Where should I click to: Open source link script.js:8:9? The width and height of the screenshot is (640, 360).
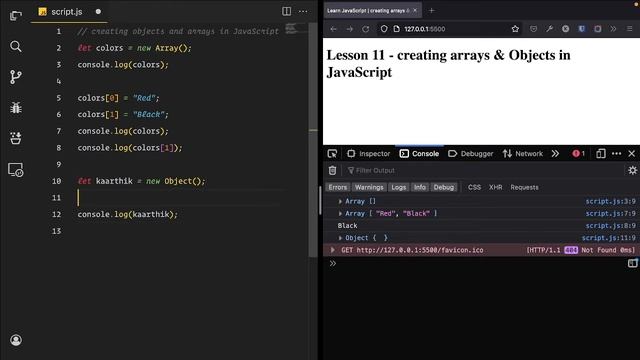611,226
